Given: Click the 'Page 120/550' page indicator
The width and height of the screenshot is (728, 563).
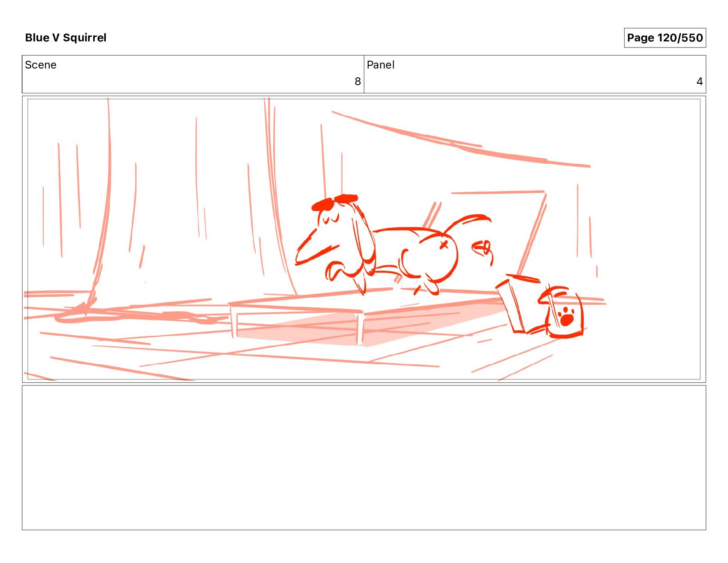Looking at the screenshot, I should point(665,38).
